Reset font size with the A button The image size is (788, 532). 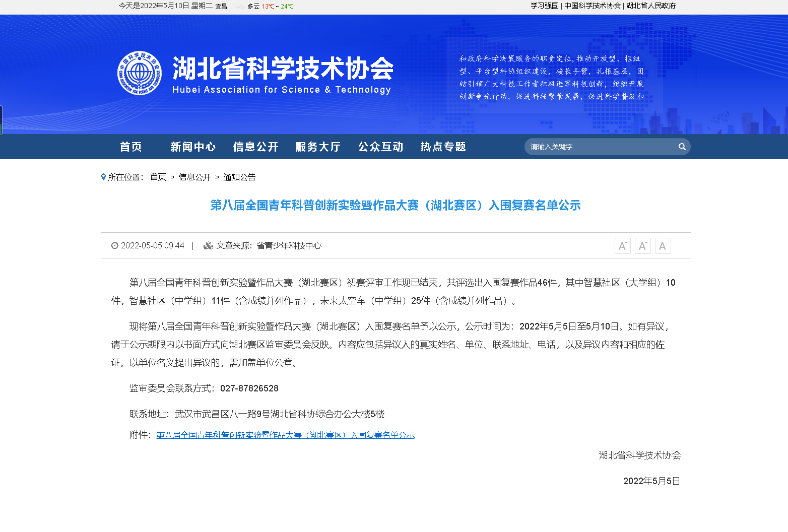point(663,245)
